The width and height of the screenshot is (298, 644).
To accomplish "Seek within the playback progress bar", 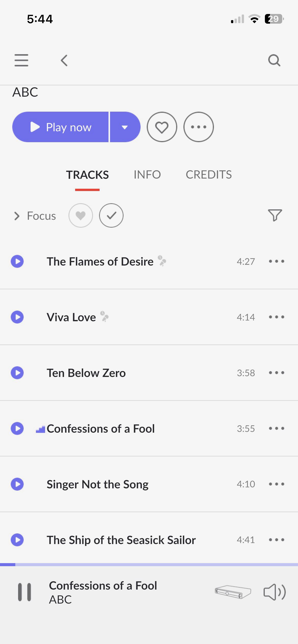I will click(149, 565).
